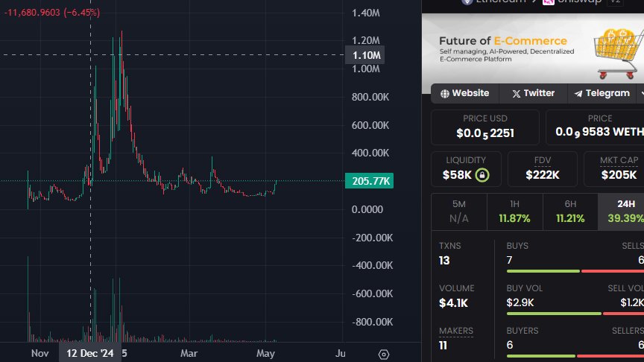The image size is (644, 362).
Task: Click the VOLUME value $4.1K
Action: click(453, 303)
